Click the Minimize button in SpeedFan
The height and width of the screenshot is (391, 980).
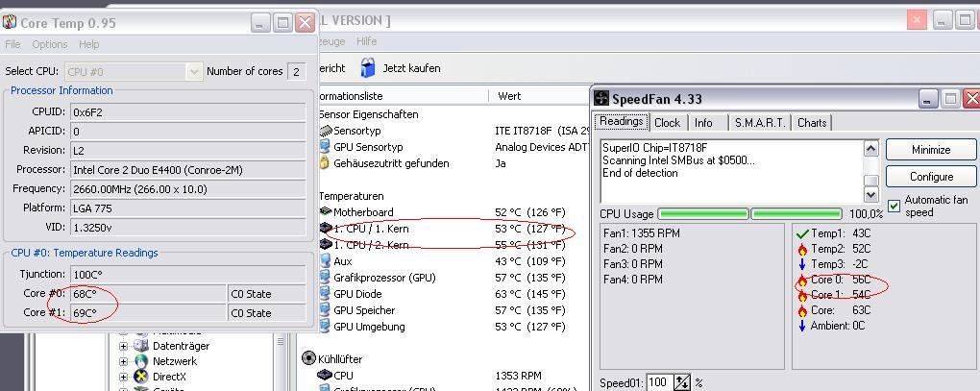tap(931, 150)
